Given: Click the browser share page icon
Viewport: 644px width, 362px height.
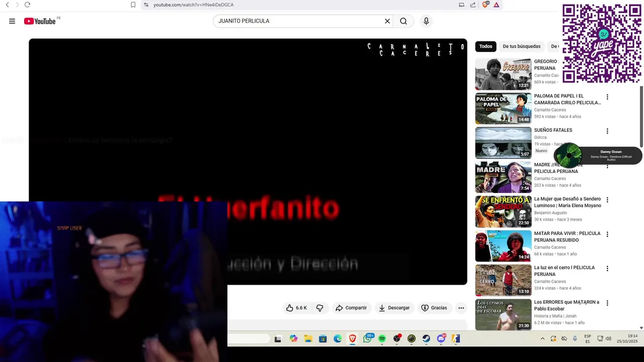Looking at the screenshot, I should pyautogui.click(x=473, y=5).
